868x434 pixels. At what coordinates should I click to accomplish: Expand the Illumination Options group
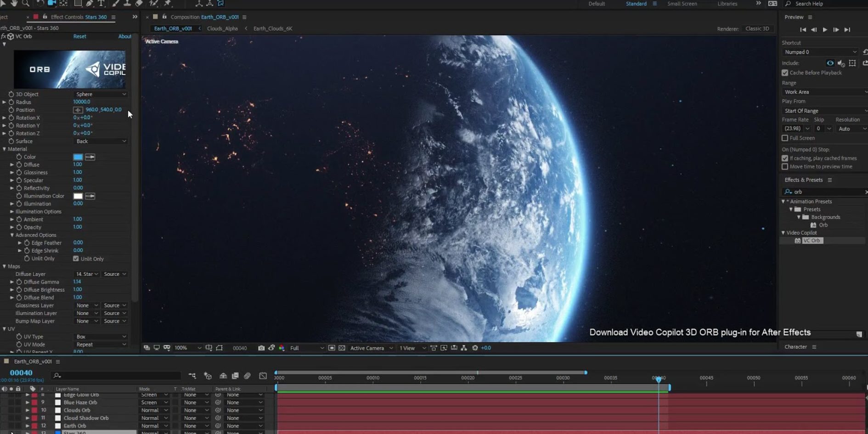point(12,212)
